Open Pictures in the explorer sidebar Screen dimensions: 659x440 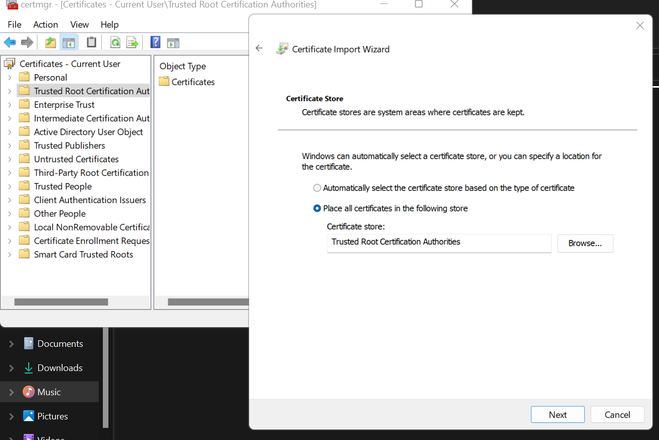tap(53, 416)
